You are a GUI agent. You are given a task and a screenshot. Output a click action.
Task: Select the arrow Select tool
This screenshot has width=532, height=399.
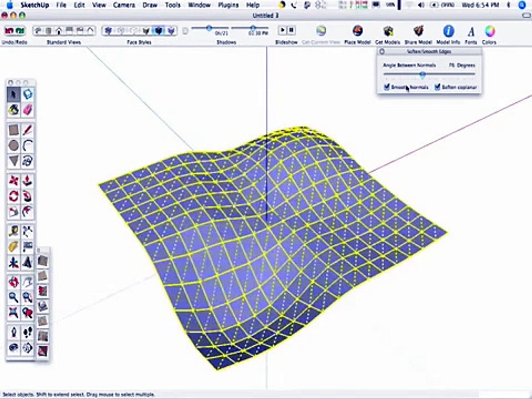coord(14,95)
